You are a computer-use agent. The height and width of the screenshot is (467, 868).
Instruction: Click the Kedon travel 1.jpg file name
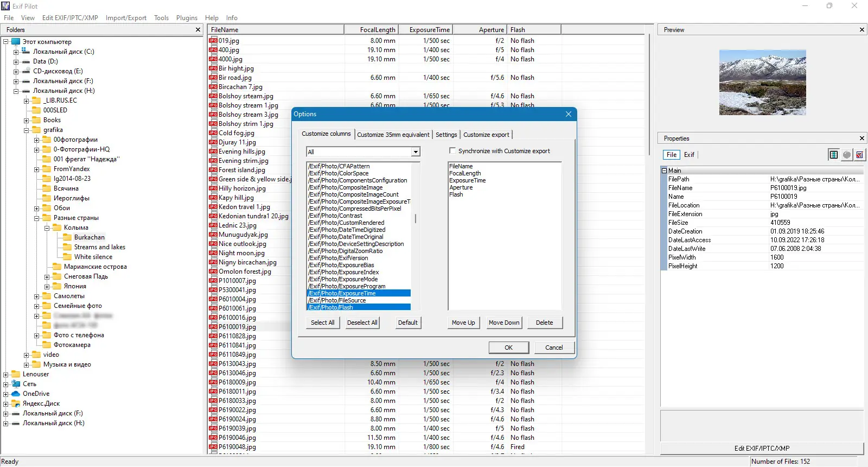pyautogui.click(x=244, y=207)
